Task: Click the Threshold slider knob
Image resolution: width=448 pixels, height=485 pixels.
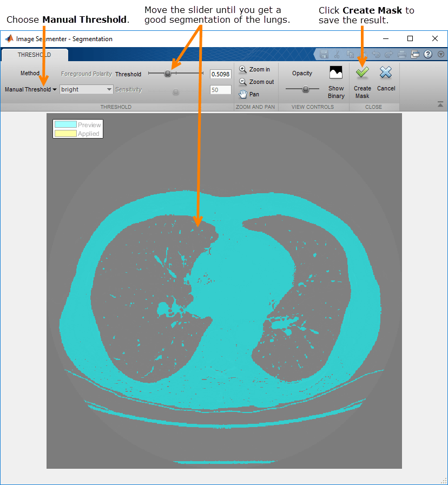Action: click(168, 73)
